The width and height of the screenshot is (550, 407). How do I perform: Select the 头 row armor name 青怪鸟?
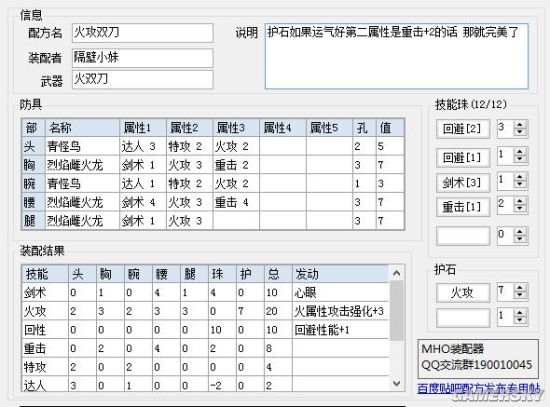click(x=82, y=146)
